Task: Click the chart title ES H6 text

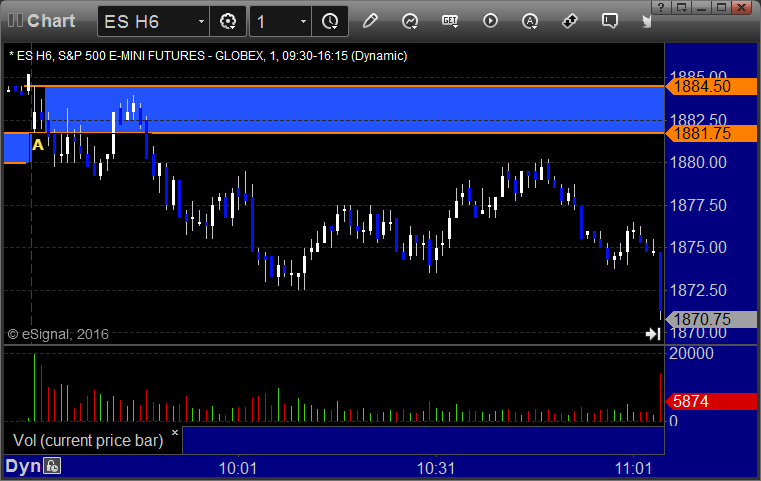Action: coord(207,56)
